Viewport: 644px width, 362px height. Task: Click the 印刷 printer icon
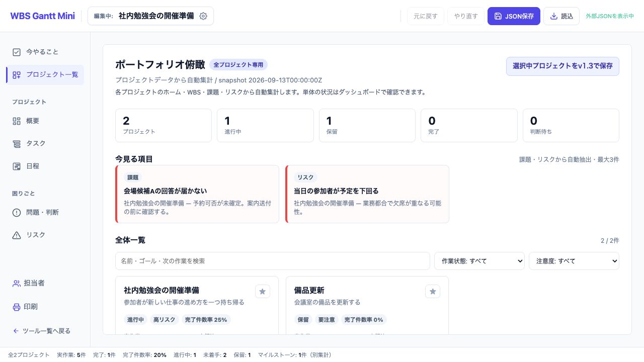17,307
